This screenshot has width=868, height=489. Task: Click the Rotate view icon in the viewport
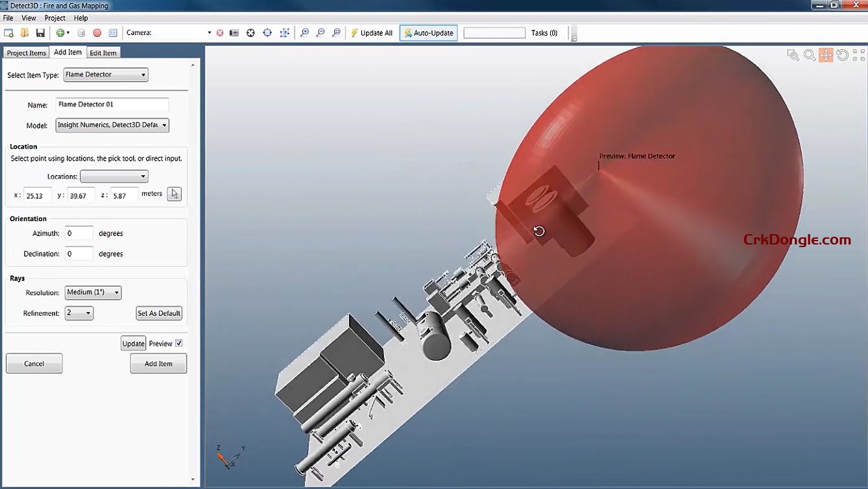(x=842, y=55)
